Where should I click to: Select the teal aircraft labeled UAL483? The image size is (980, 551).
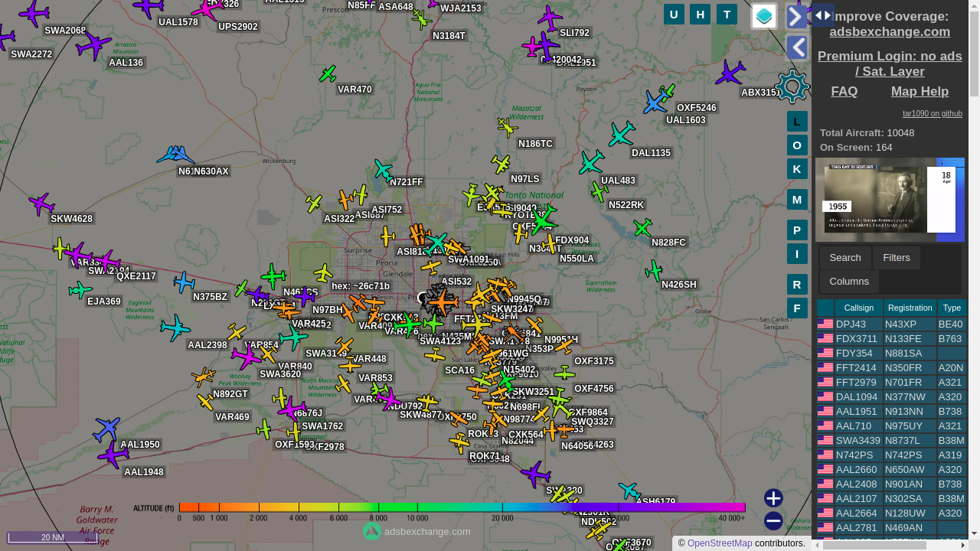click(x=591, y=162)
